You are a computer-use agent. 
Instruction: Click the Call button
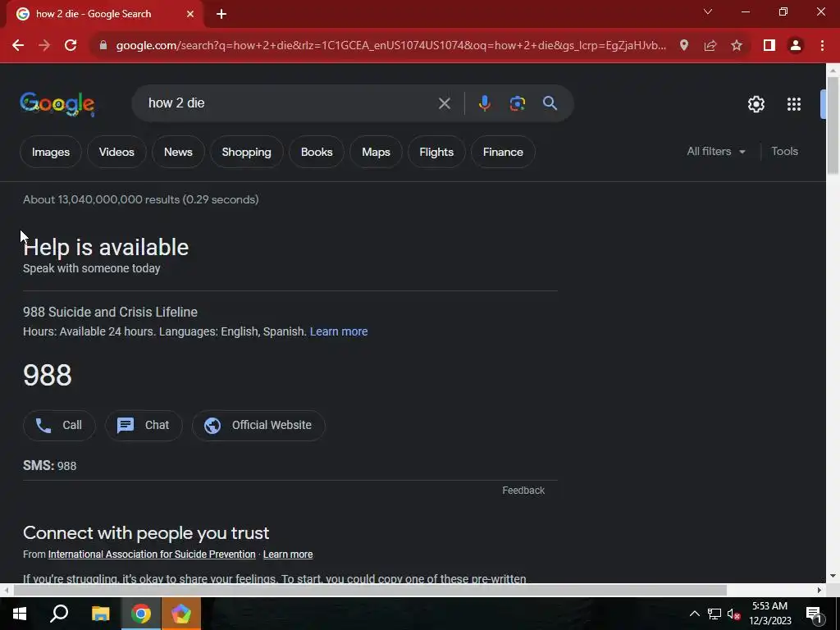point(59,426)
